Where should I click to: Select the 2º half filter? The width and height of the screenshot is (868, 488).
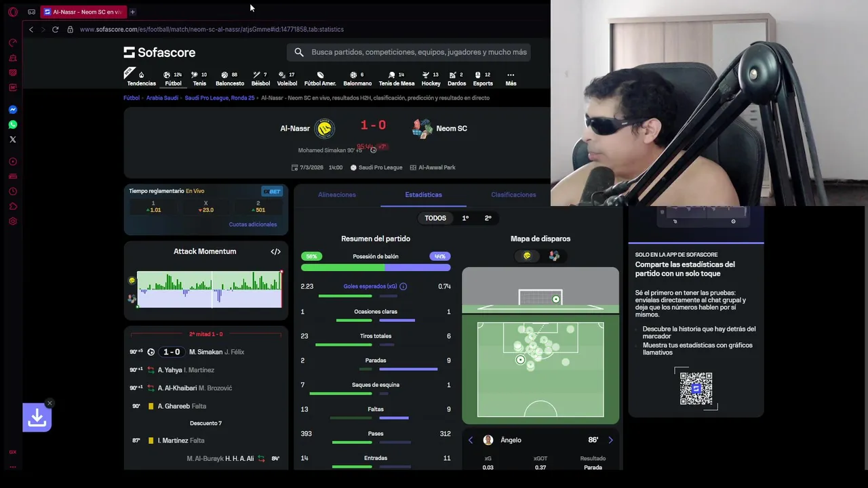[488, 218]
